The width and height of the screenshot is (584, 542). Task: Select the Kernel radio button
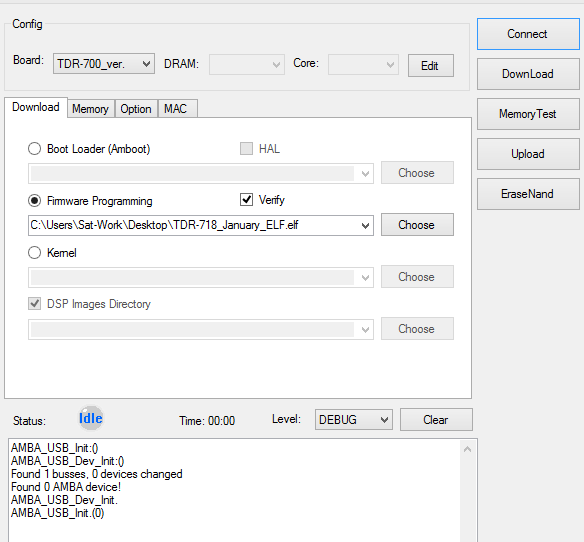pos(35,253)
